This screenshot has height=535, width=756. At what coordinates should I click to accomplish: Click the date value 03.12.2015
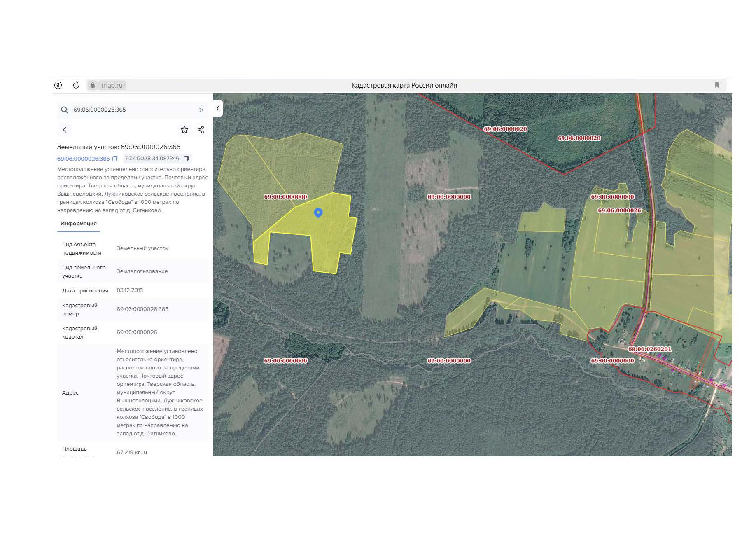[130, 290]
